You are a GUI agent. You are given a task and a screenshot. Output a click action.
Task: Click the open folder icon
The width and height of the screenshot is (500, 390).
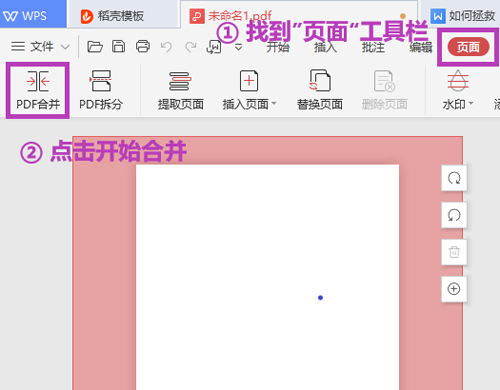click(95, 47)
